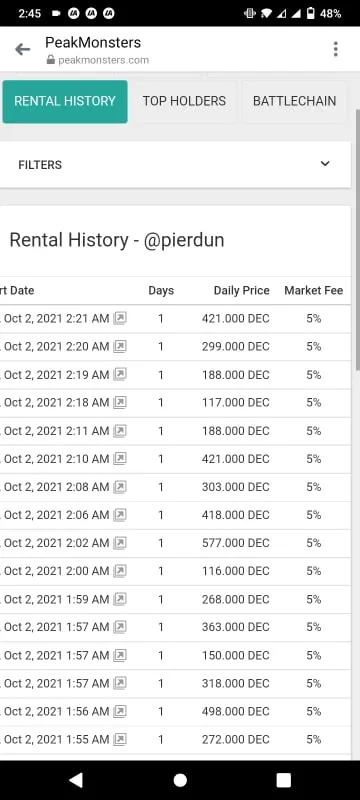Tap the browser back arrow

(22, 49)
